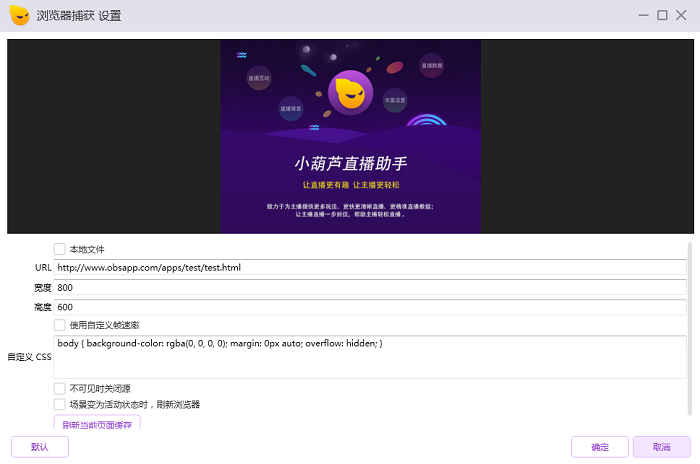Click the 直播互动 bubble in preview
This screenshot has width=700, height=464.
[259, 78]
